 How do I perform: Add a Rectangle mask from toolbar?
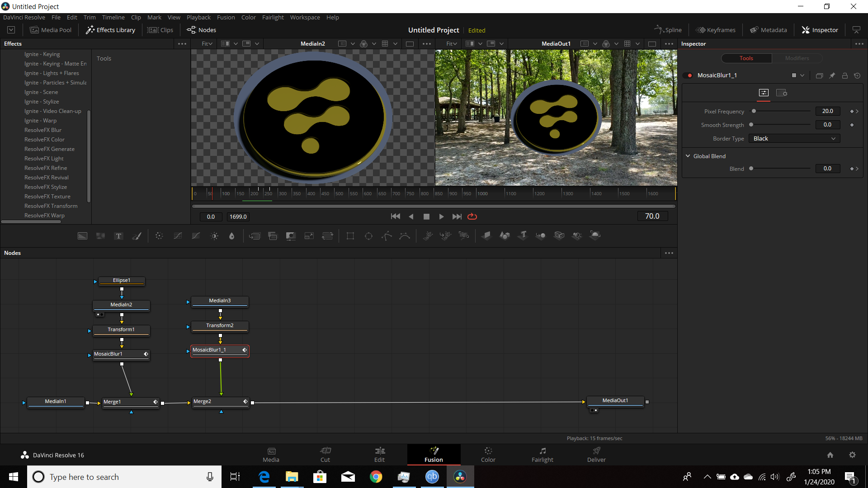[350, 236]
